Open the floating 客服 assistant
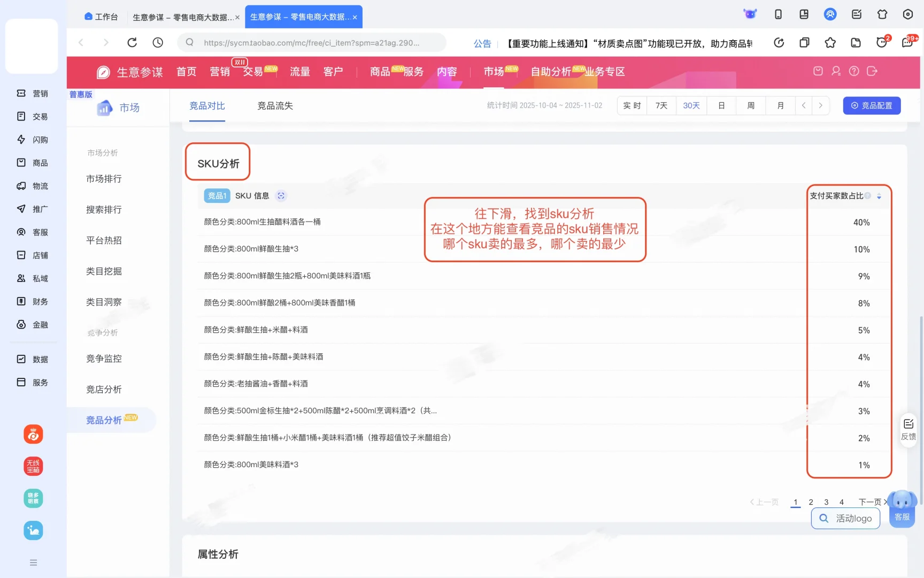This screenshot has width=924, height=578. (x=902, y=508)
